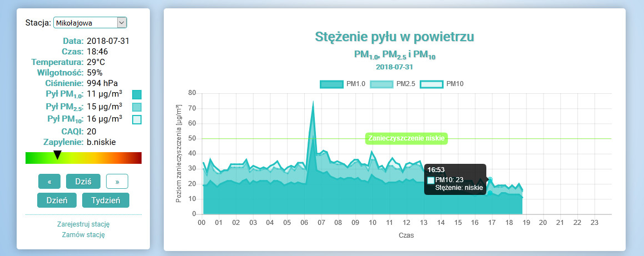Click the PM10 color square in sidebar
Viewport: 644px width, 256px height.
(137, 119)
